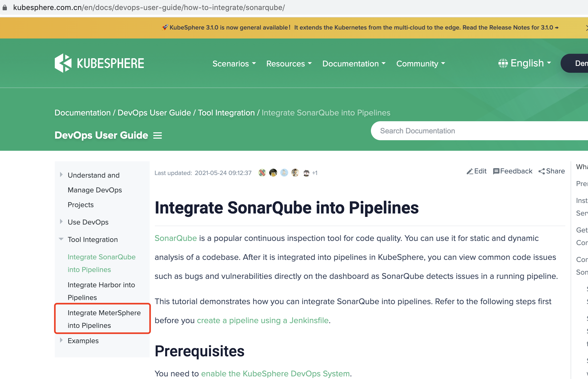Open the Tool Integration breadcrumb link
The height and width of the screenshot is (379, 588).
click(226, 113)
